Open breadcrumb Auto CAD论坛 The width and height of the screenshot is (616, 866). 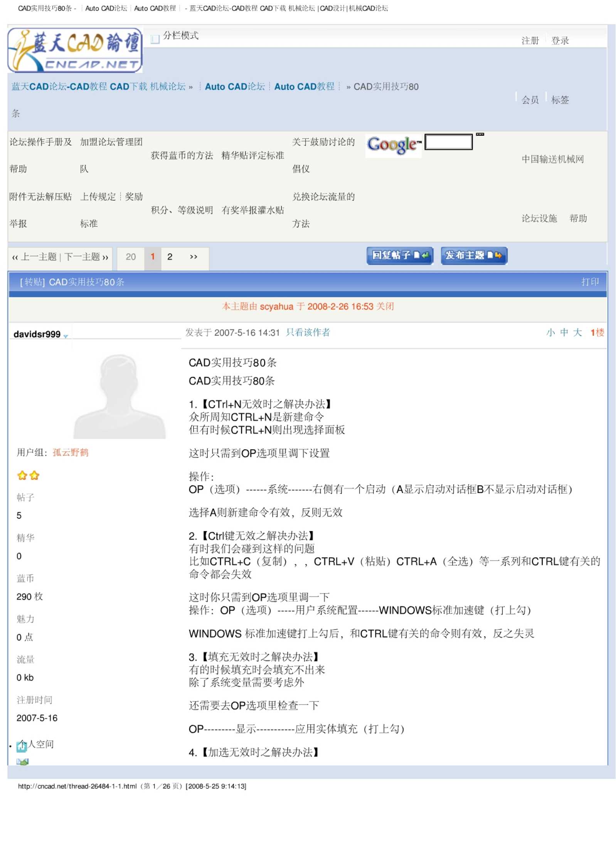click(x=235, y=86)
